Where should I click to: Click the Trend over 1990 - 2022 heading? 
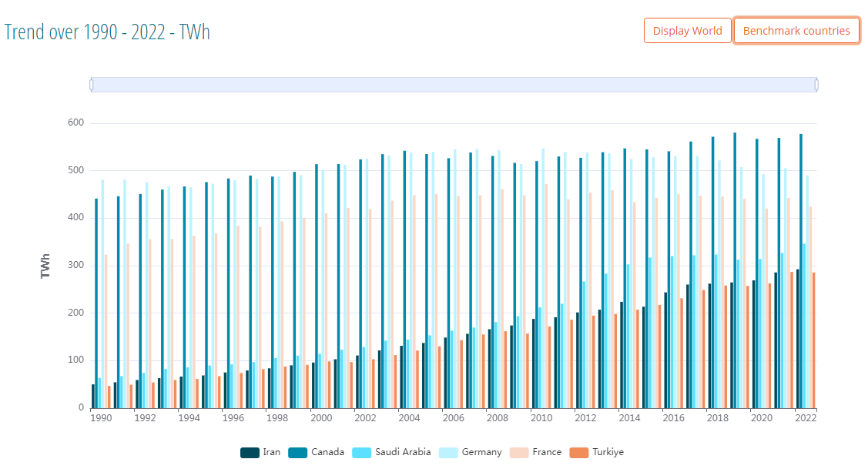click(107, 32)
